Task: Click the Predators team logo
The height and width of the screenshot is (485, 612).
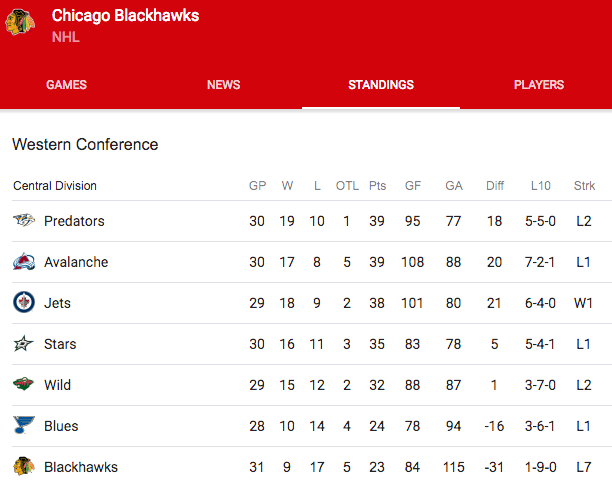Action: pyautogui.click(x=24, y=221)
